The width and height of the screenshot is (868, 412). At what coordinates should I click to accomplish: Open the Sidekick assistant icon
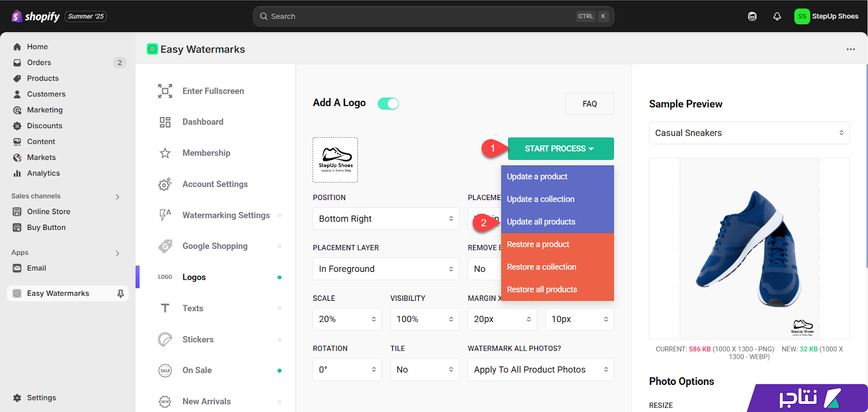[x=752, y=16]
